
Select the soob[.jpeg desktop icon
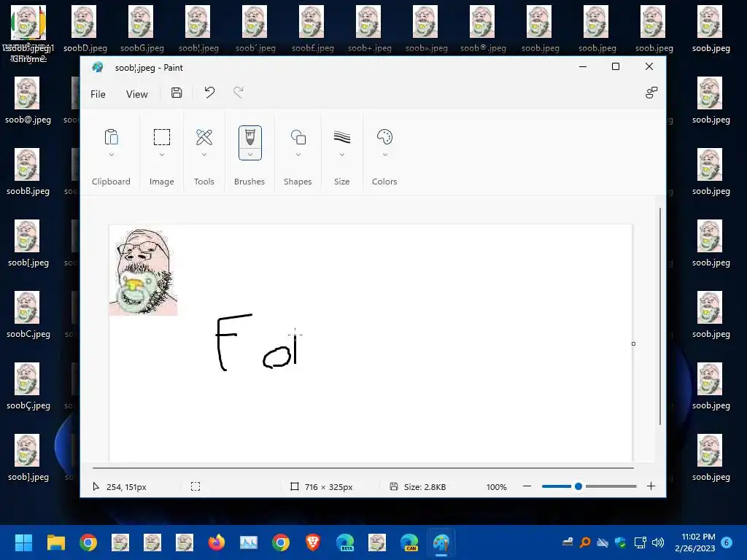(28, 243)
